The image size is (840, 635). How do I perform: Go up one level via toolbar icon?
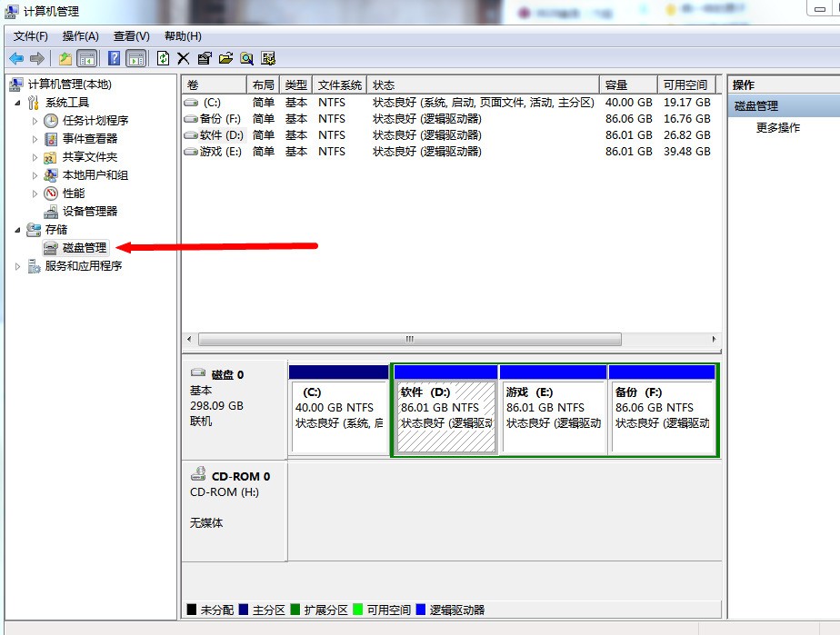tap(65, 58)
